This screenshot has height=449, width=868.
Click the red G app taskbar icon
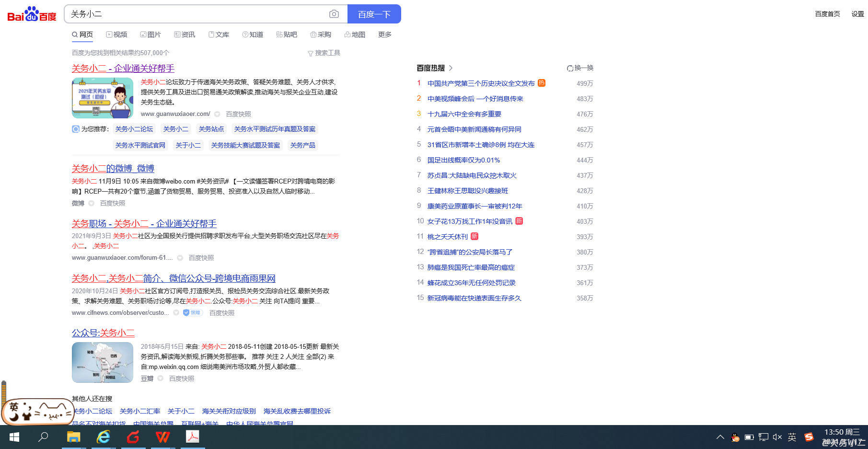pyautogui.click(x=133, y=437)
